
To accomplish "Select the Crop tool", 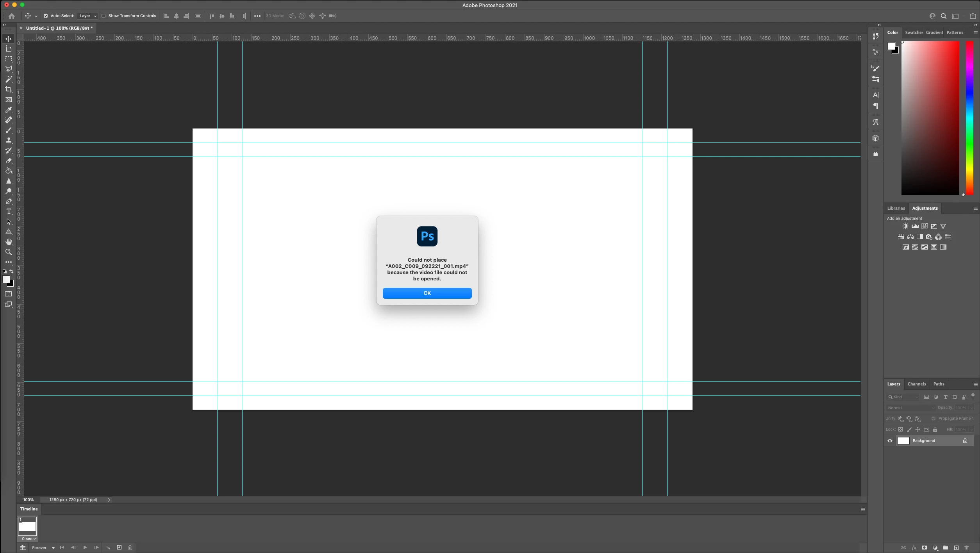I will [9, 89].
